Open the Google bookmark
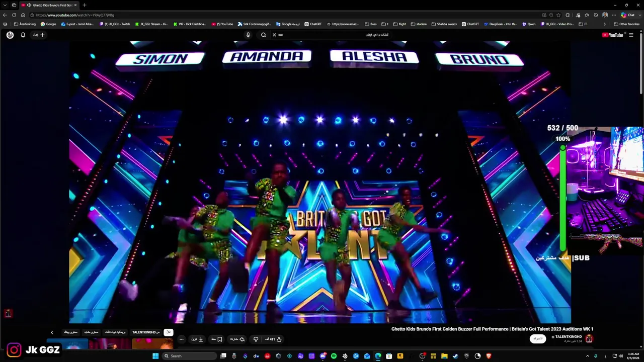The image size is (644, 362). [x=49, y=24]
